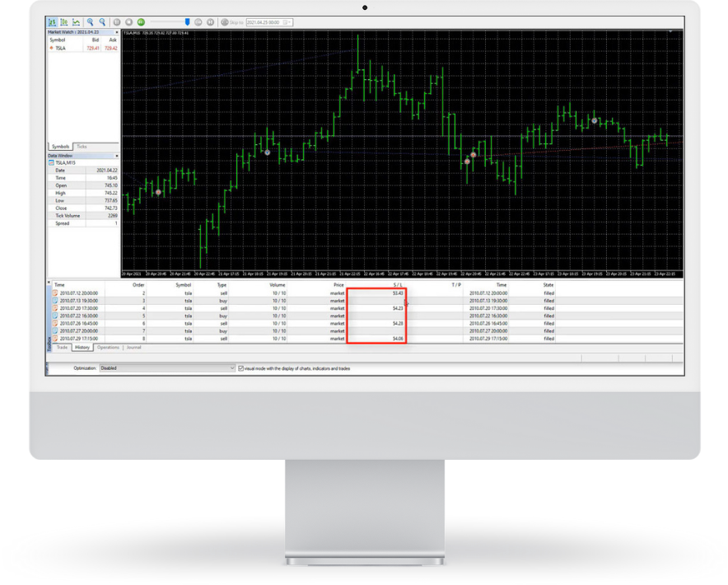
Task: Switch to candlestick chart icon
Action: 64,22
